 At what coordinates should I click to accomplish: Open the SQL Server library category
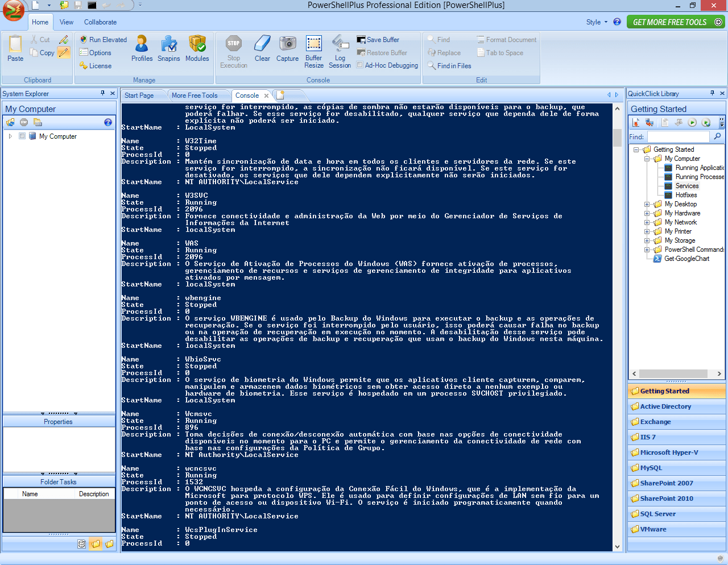[x=676, y=514]
